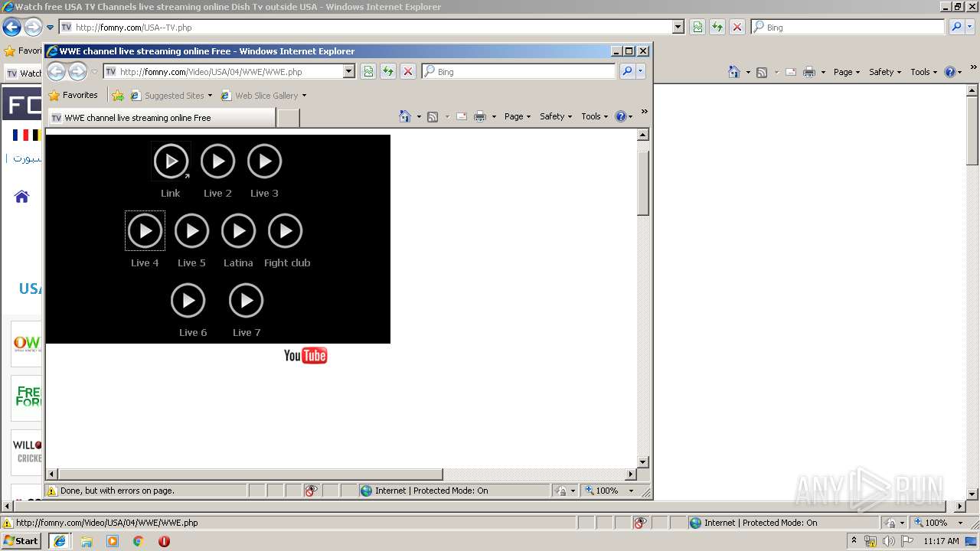The image size is (980, 551).
Task: Open Favorites in WWE popup window
Action: coord(73,96)
